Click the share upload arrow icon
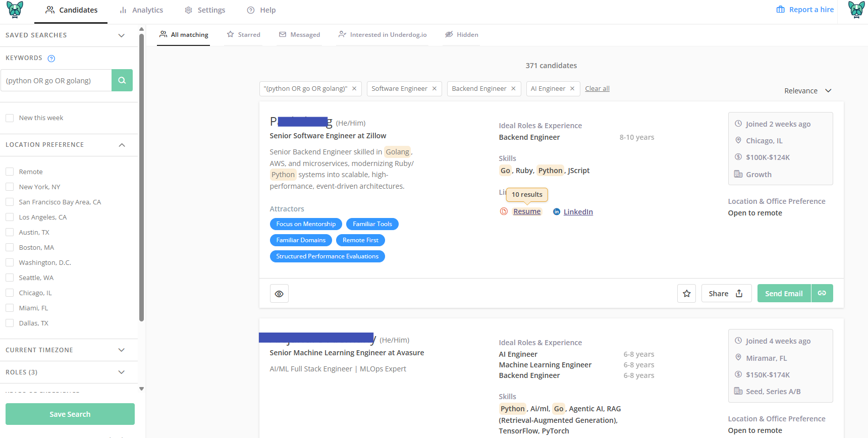Screen dimensions: 868x438 [x=739, y=293]
